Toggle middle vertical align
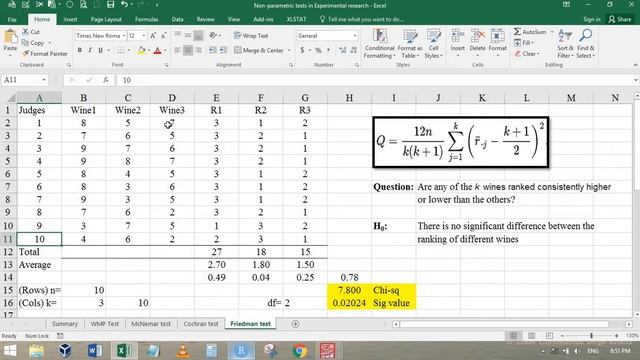 click(188, 36)
